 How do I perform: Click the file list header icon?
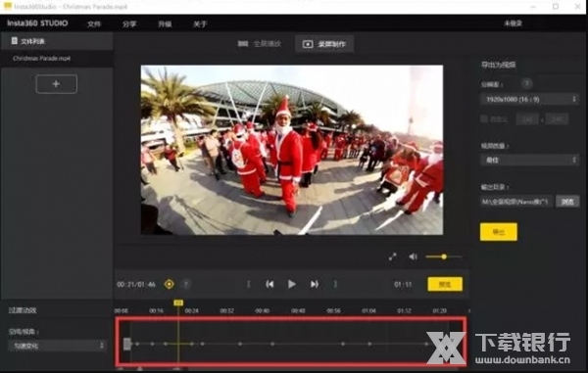click(x=15, y=41)
